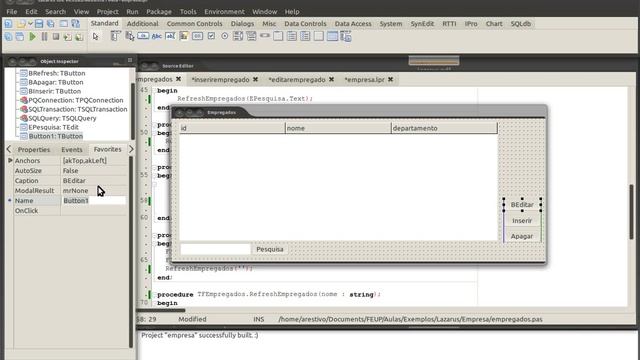Open the Events tab in Object Inspector
640x360 pixels.
click(72, 149)
